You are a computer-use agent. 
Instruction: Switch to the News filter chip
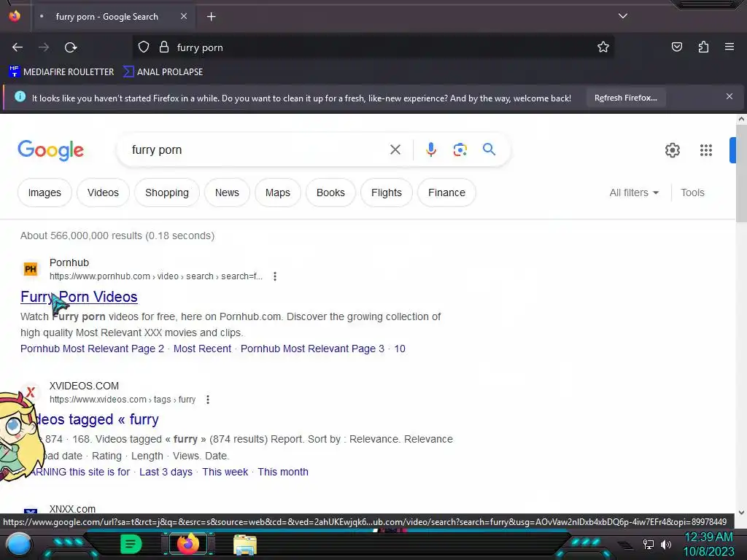(227, 192)
